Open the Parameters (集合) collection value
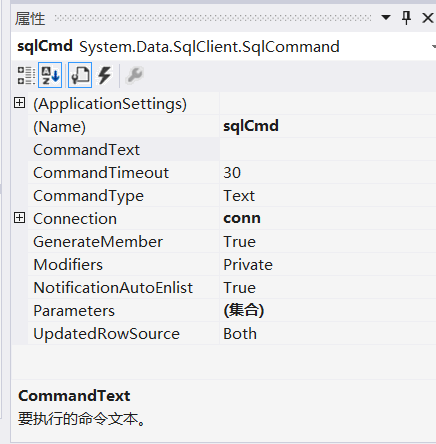This screenshot has width=436, height=444. [x=328, y=310]
